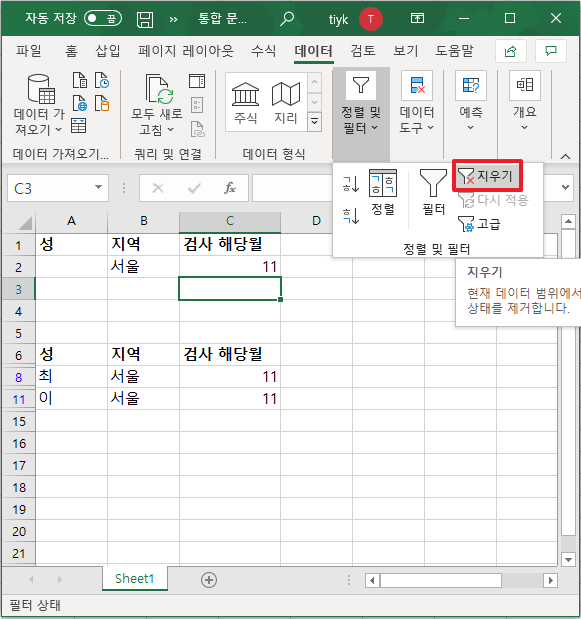Image resolution: width=581 pixels, height=619 pixels.
Task: Switch to the 페이지 레이아웃 tab
Action: 186,51
